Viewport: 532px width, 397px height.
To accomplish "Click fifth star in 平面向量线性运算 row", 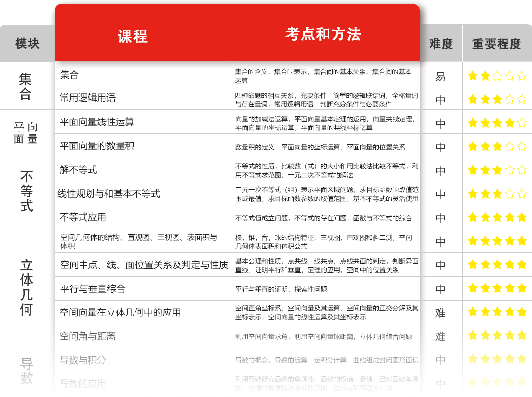I will tap(522, 123).
